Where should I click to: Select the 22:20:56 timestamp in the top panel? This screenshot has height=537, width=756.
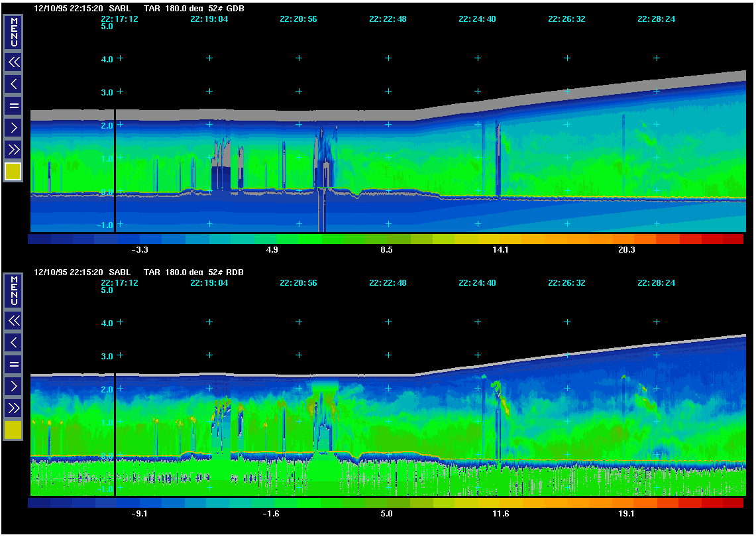[x=298, y=19]
